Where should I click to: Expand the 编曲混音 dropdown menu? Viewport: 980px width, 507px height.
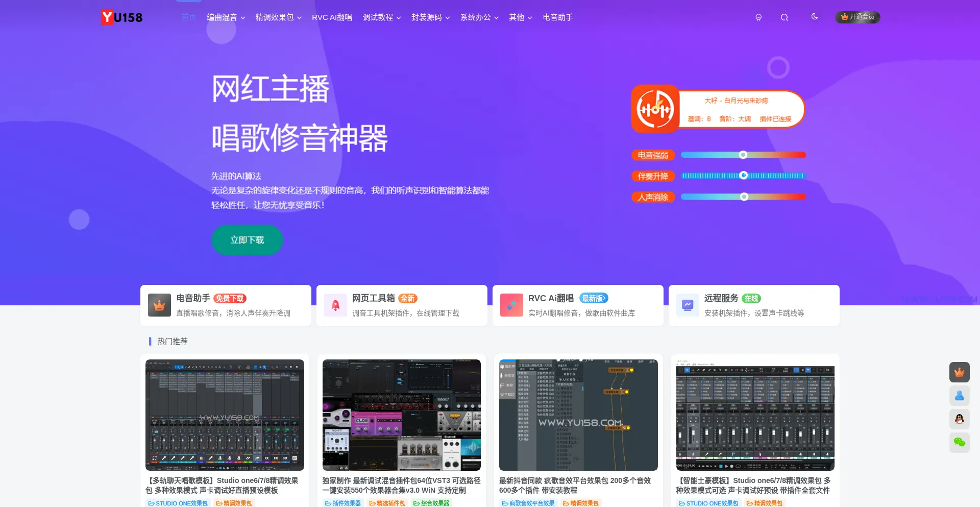[x=226, y=17]
